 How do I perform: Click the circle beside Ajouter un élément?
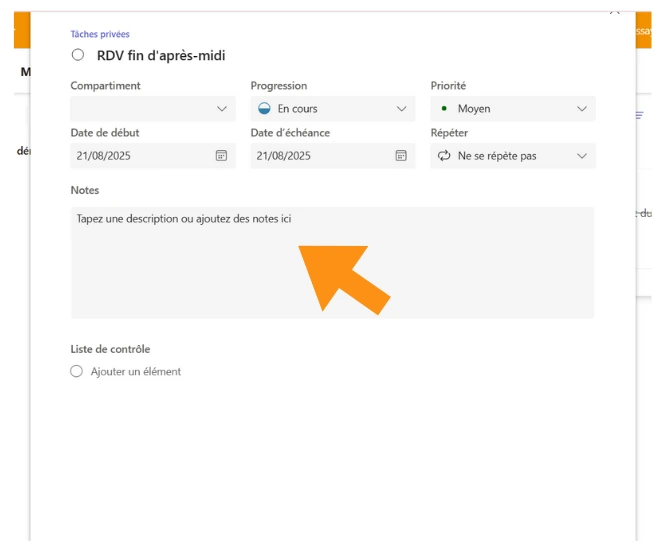[77, 371]
